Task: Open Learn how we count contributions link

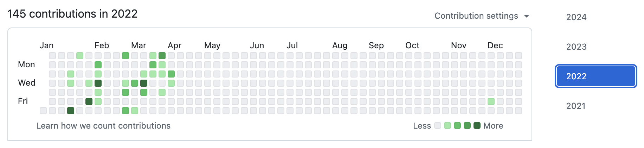Action: tap(103, 126)
